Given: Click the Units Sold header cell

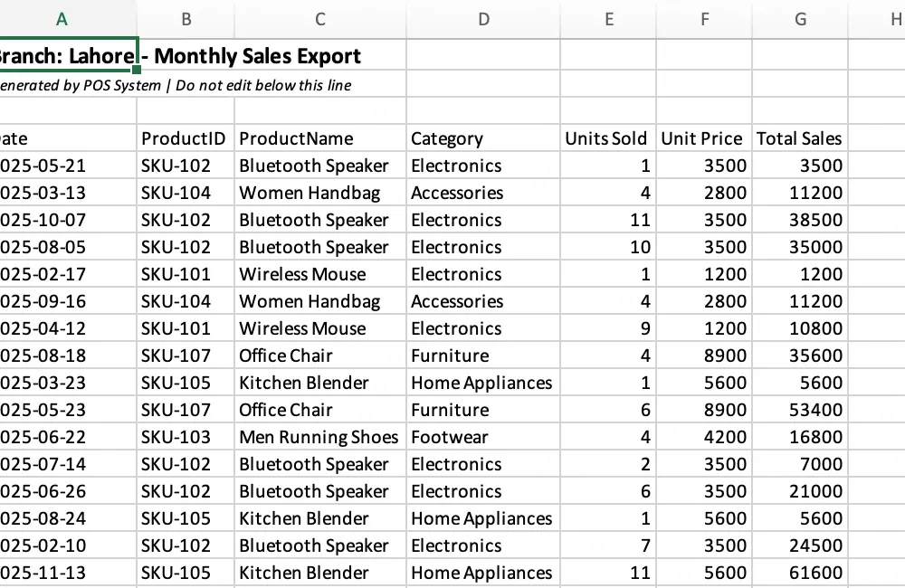Looking at the screenshot, I should (x=608, y=138).
